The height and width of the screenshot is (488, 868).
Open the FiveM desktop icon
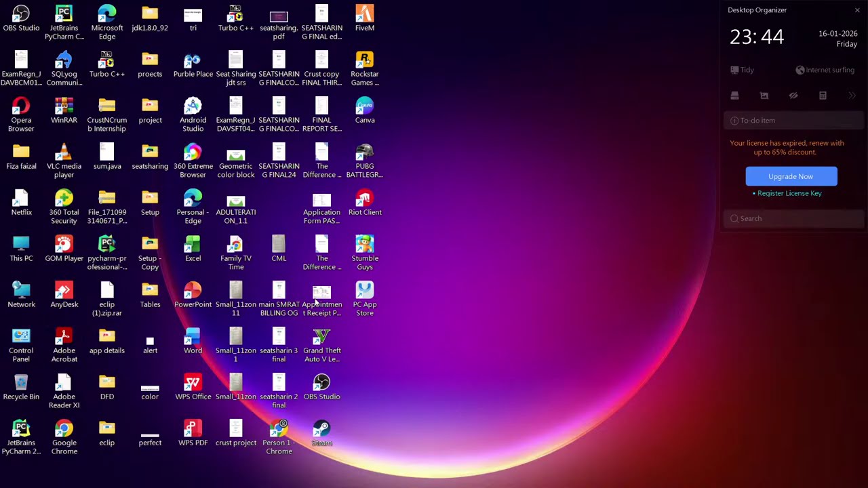(365, 18)
